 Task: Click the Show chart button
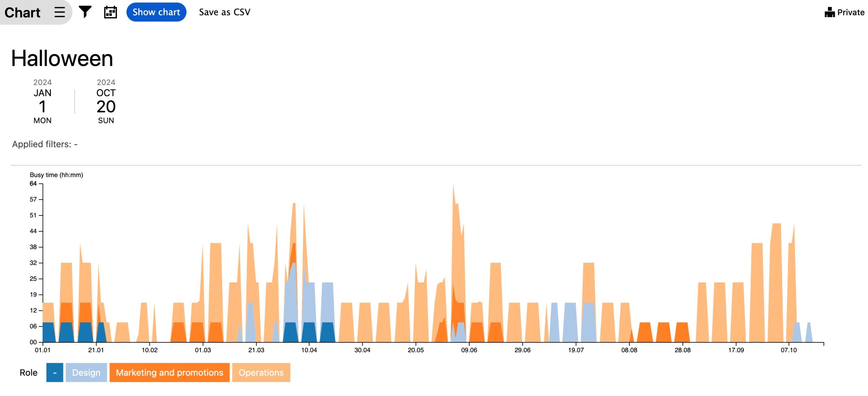(x=156, y=12)
